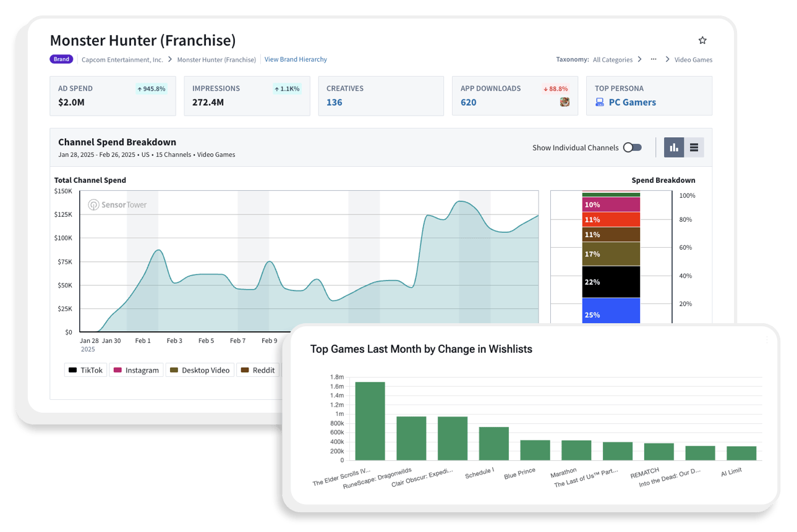Toggle TikTok legend series
The height and width of the screenshot is (532, 797).
85,370
